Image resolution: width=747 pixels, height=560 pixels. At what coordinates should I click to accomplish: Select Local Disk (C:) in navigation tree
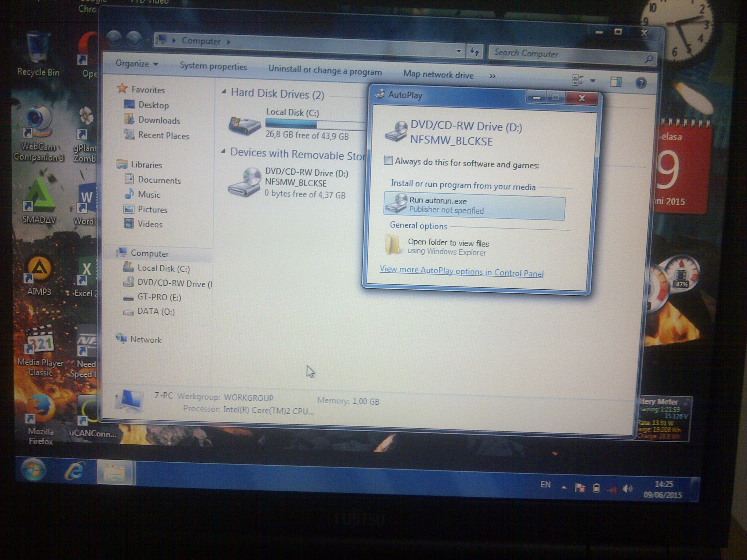(156, 268)
